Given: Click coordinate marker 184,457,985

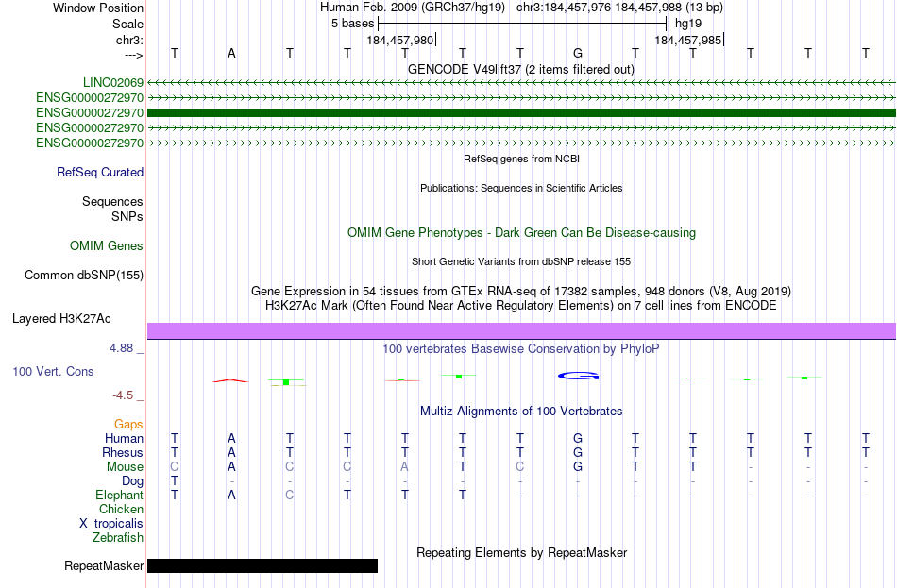Looking at the screenshot, I should pyautogui.click(x=688, y=40).
